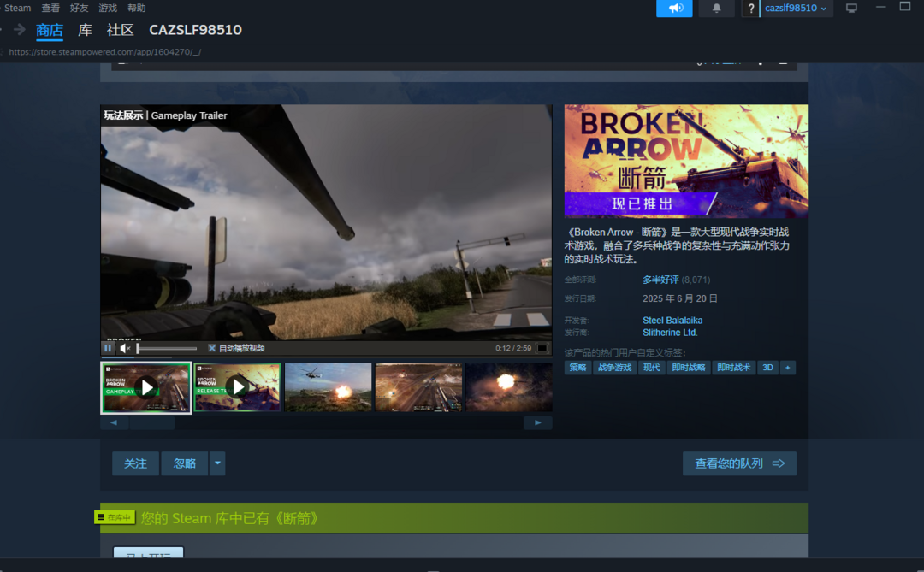This screenshot has width=924, height=572.
Task: Open the notifications bell
Action: coord(717,9)
